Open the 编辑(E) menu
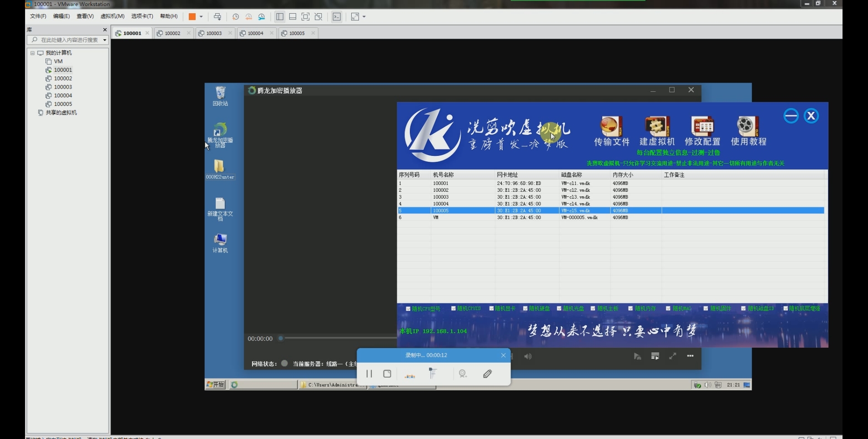Viewport: 868px width, 439px height. 61,16
